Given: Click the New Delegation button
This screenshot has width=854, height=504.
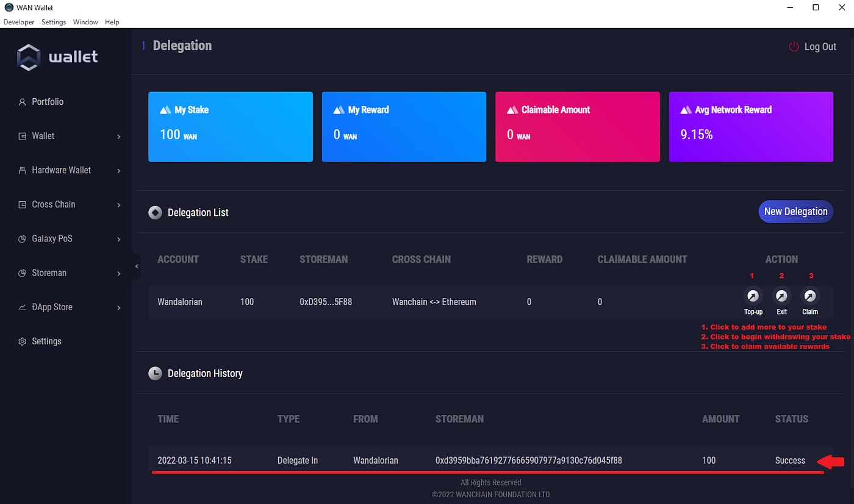Looking at the screenshot, I should pos(795,211).
